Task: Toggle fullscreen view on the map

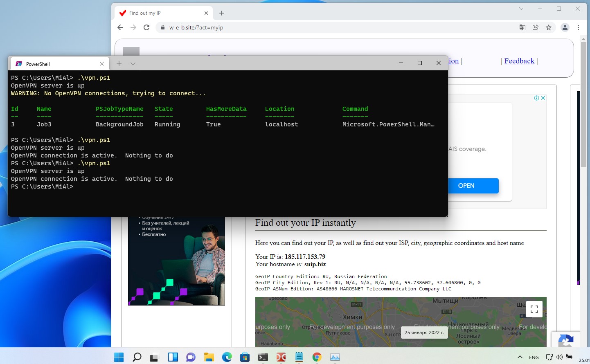Action: [x=534, y=309]
